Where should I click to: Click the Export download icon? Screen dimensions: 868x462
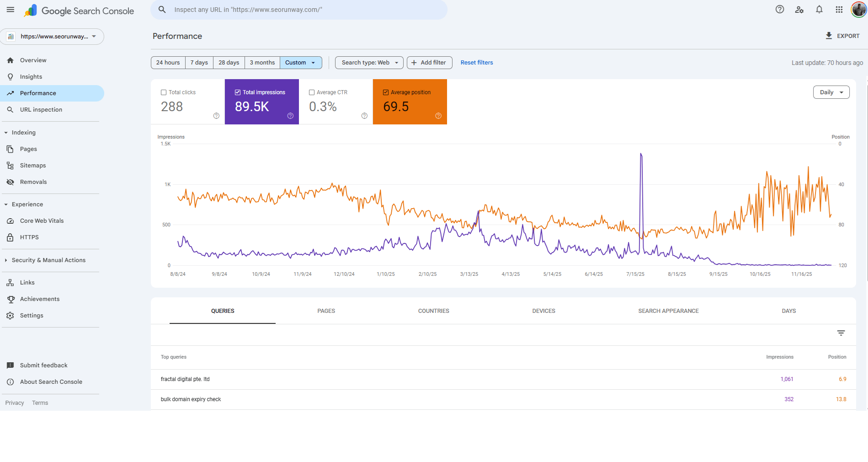tap(829, 36)
